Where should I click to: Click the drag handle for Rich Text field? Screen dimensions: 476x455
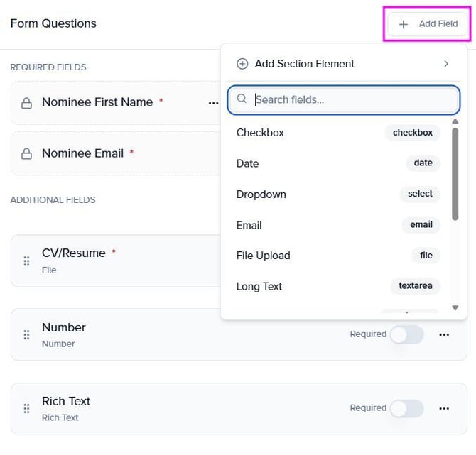pyautogui.click(x=27, y=408)
